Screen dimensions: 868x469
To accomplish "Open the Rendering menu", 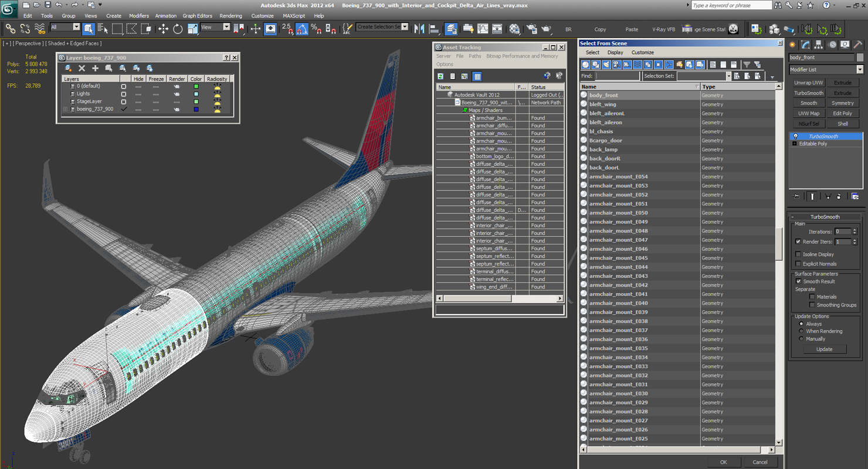I will 230,16.
